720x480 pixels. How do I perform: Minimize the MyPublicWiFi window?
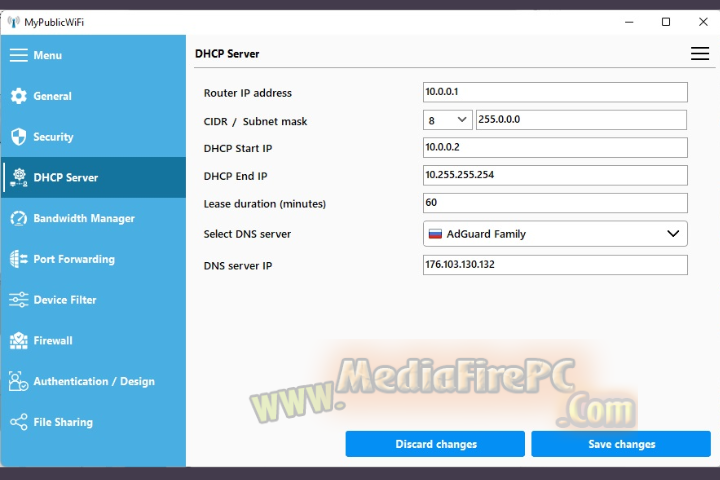[x=629, y=22]
